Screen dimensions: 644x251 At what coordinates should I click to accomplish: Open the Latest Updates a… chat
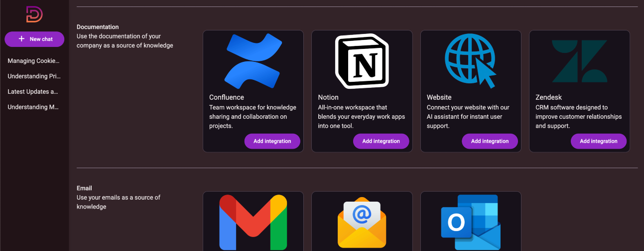[x=34, y=92]
